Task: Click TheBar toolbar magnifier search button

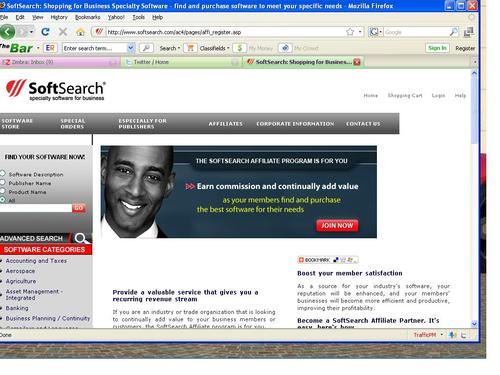Action: tap(146, 48)
